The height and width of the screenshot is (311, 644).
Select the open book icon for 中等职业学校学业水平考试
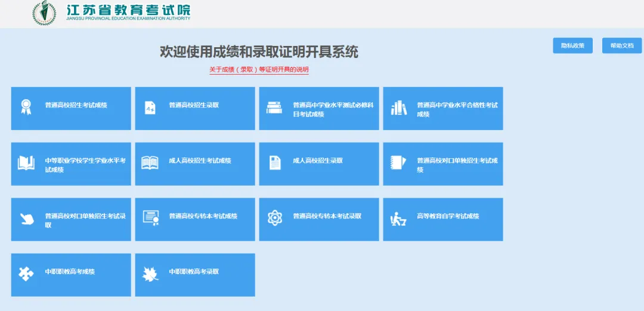click(26, 163)
